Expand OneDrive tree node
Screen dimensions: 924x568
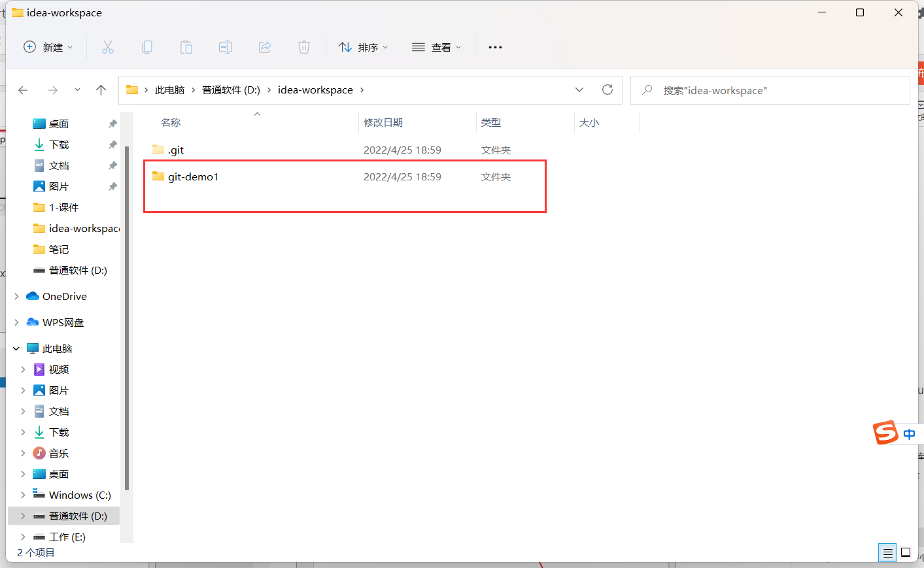(16, 296)
